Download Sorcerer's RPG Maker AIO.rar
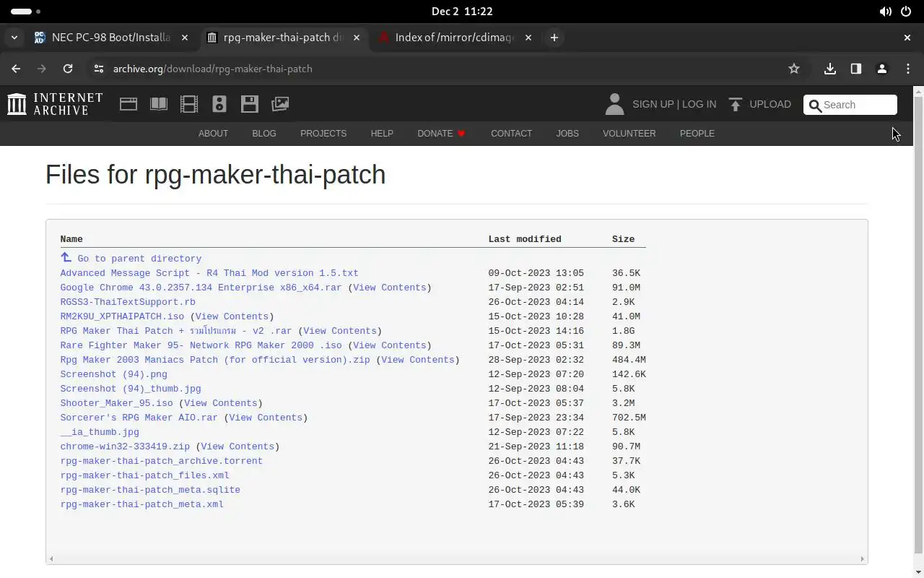Image resolution: width=924 pixels, height=578 pixels. click(x=139, y=418)
